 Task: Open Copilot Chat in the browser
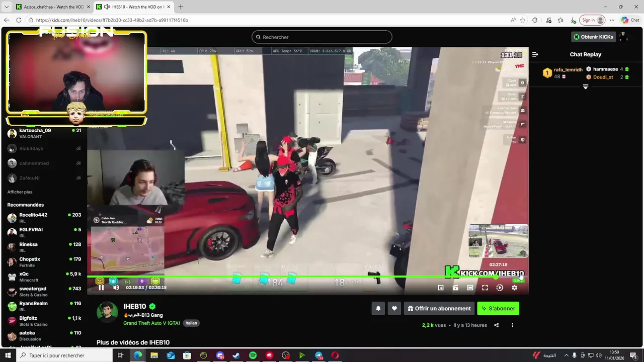(x=630, y=20)
